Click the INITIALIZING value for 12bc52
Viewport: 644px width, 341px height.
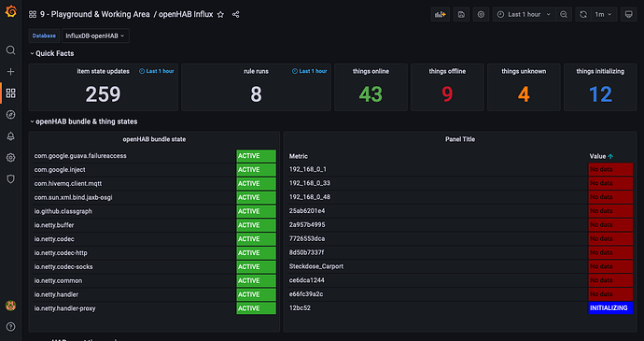(610, 308)
